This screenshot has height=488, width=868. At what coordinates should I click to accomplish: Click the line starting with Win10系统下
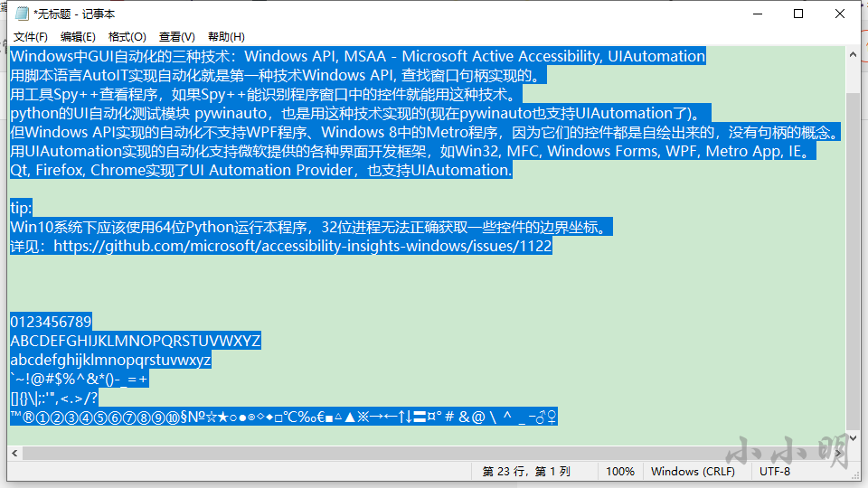click(x=311, y=227)
